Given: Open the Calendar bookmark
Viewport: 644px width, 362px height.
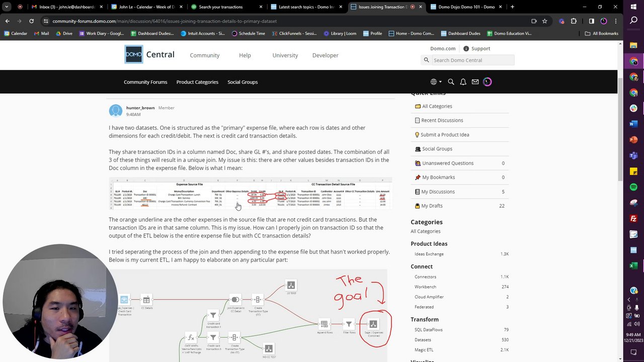Looking at the screenshot, I should [x=16, y=33].
